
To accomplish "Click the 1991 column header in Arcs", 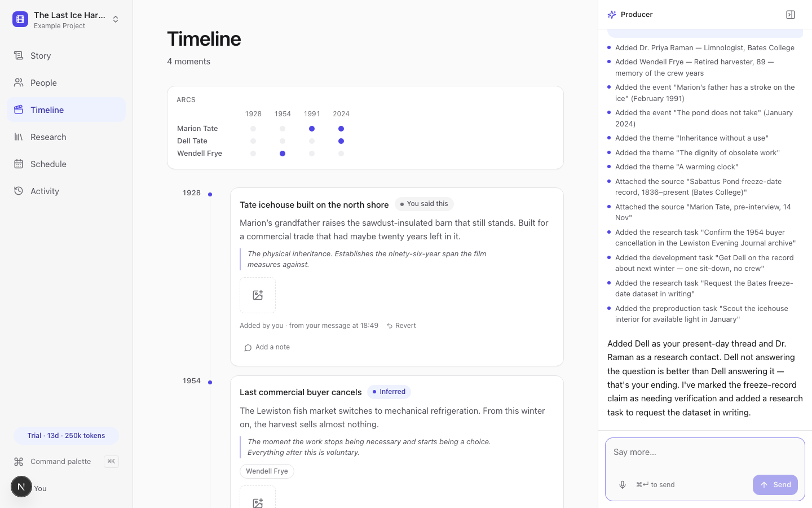I will click(312, 114).
